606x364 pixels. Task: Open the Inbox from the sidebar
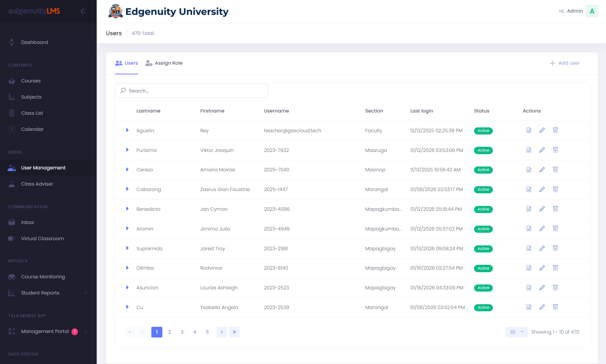27,222
